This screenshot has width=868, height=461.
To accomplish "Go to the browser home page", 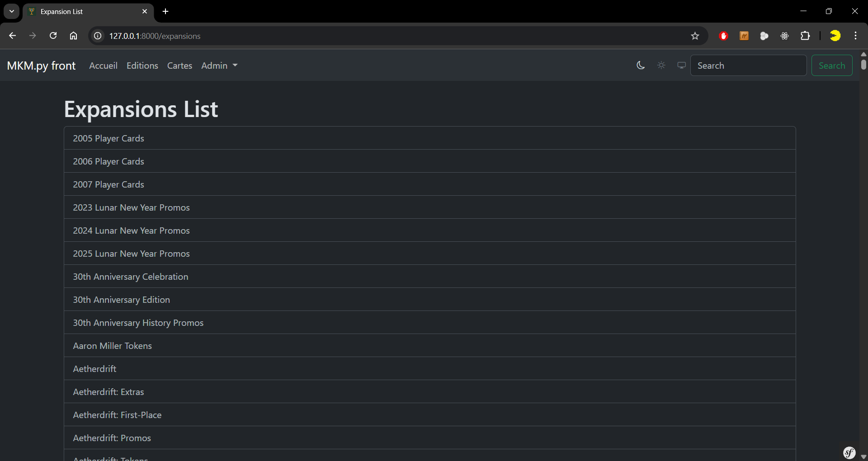I will [x=73, y=36].
